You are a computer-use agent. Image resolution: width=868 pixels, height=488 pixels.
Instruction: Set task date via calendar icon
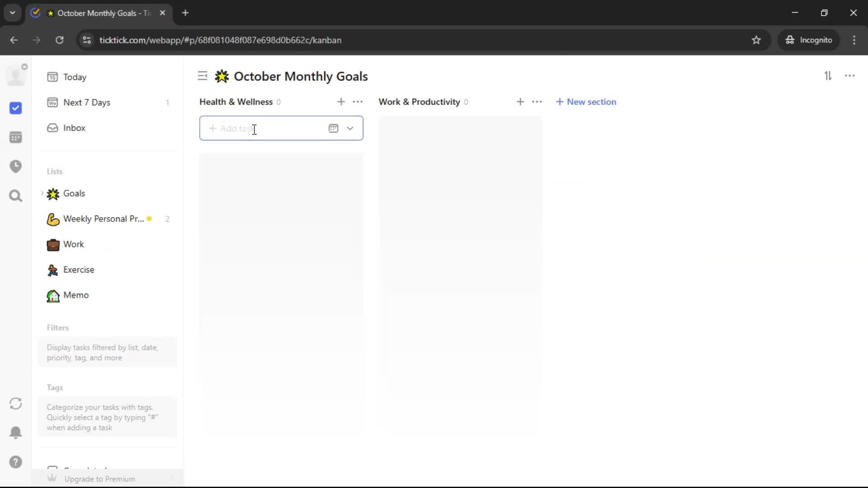coord(333,128)
